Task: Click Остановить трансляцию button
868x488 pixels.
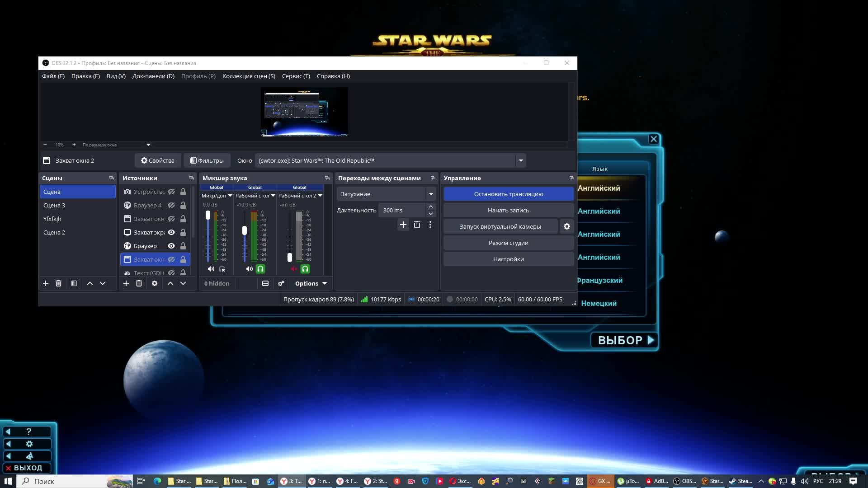Action: (x=509, y=194)
